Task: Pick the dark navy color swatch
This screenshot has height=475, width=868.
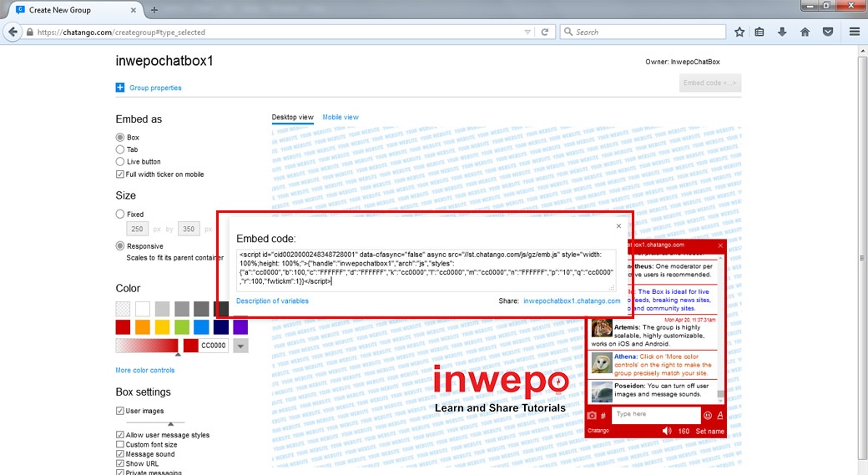Action: pyautogui.click(x=221, y=327)
